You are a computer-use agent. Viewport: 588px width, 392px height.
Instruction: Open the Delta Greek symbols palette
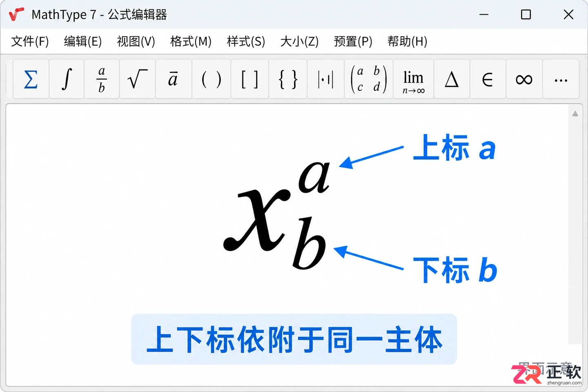tap(452, 79)
